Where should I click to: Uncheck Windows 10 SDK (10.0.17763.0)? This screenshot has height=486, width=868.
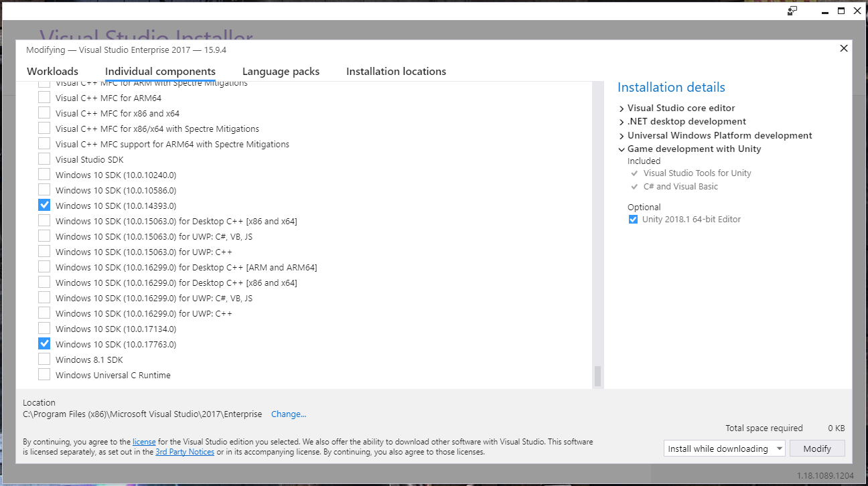coord(44,344)
